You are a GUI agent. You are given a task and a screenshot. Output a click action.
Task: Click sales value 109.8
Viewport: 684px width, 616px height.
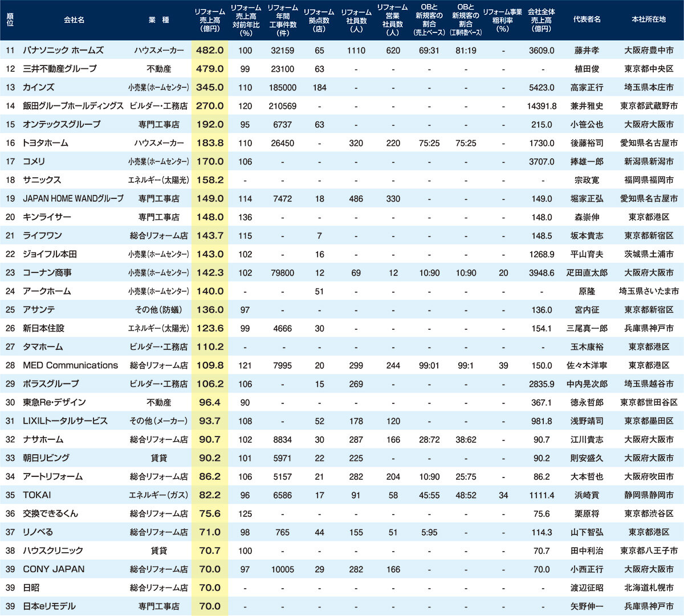pyautogui.click(x=210, y=365)
